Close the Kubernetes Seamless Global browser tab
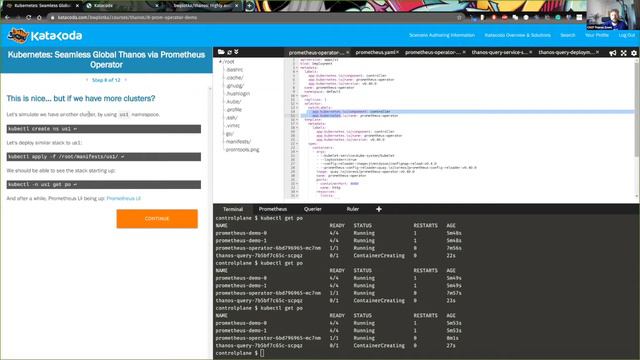 pos(78,6)
